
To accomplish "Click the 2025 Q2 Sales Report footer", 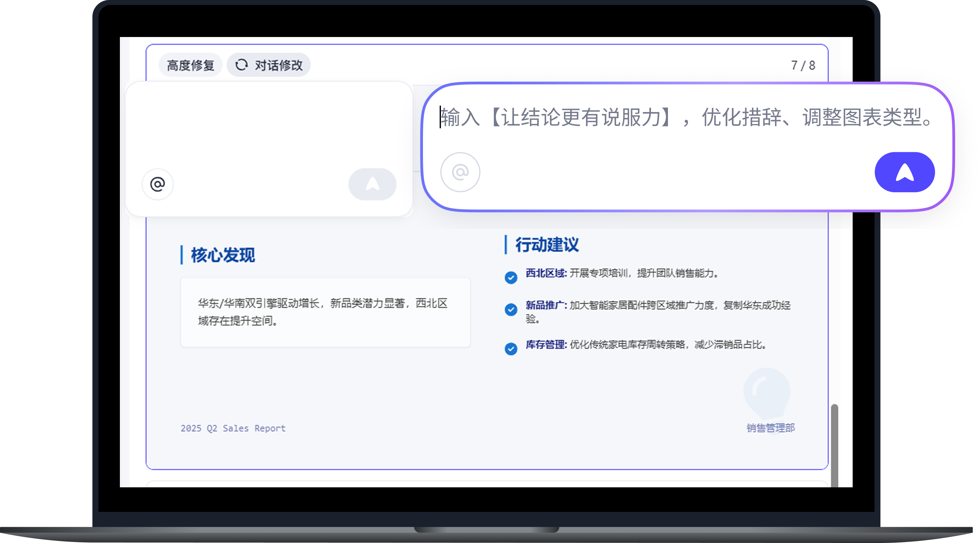I will click(233, 429).
